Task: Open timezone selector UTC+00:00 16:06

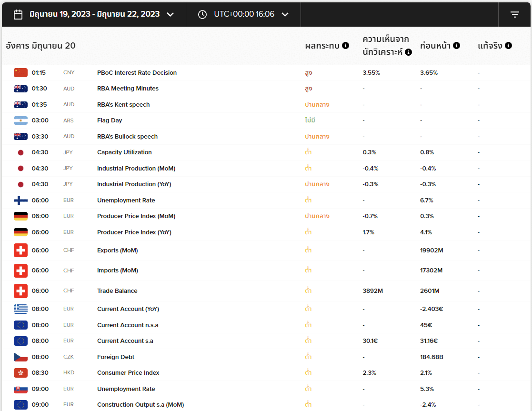Action: (x=244, y=14)
